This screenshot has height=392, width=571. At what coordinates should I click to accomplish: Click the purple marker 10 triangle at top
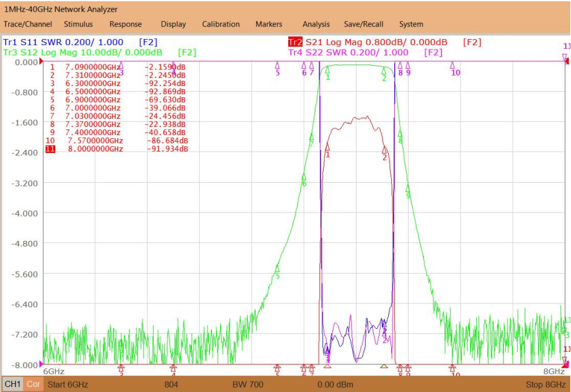453,65
